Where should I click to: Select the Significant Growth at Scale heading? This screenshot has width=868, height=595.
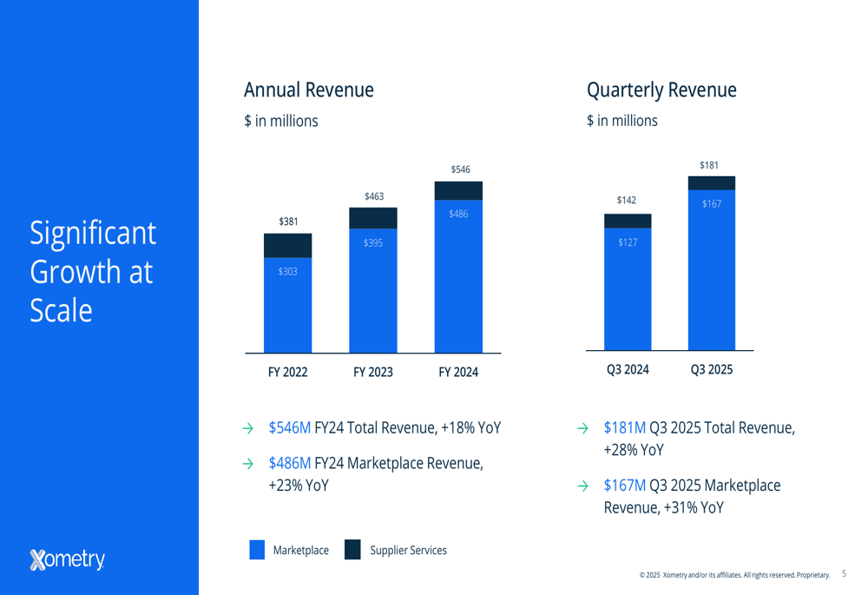coord(93,271)
